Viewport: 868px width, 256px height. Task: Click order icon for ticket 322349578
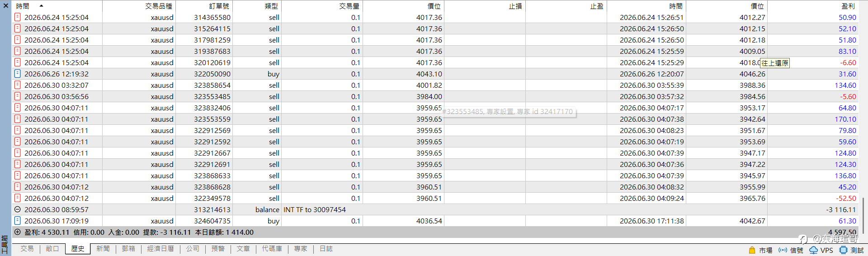18,198
